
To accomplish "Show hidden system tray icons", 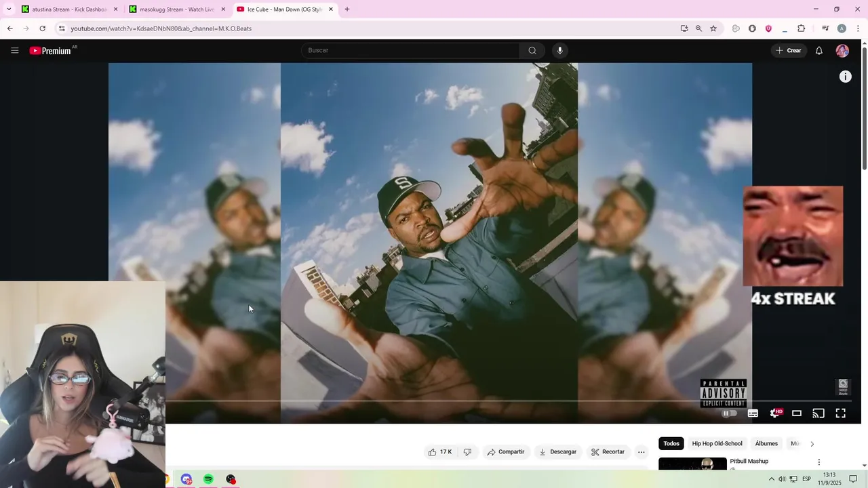I will [x=771, y=479].
